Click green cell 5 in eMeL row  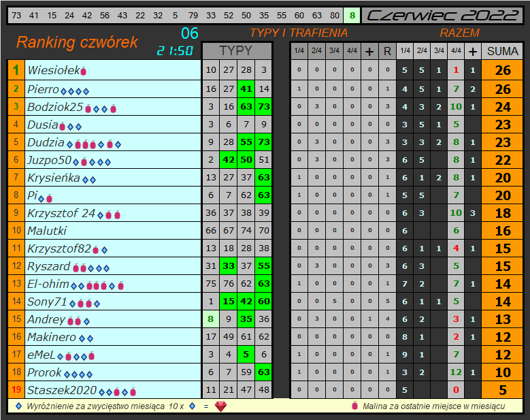click(x=246, y=355)
